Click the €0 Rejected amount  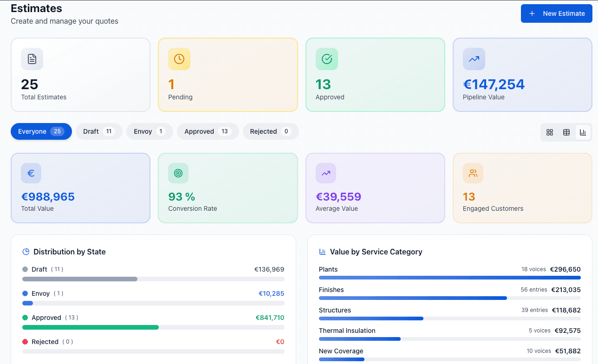(x=280, y=342)
